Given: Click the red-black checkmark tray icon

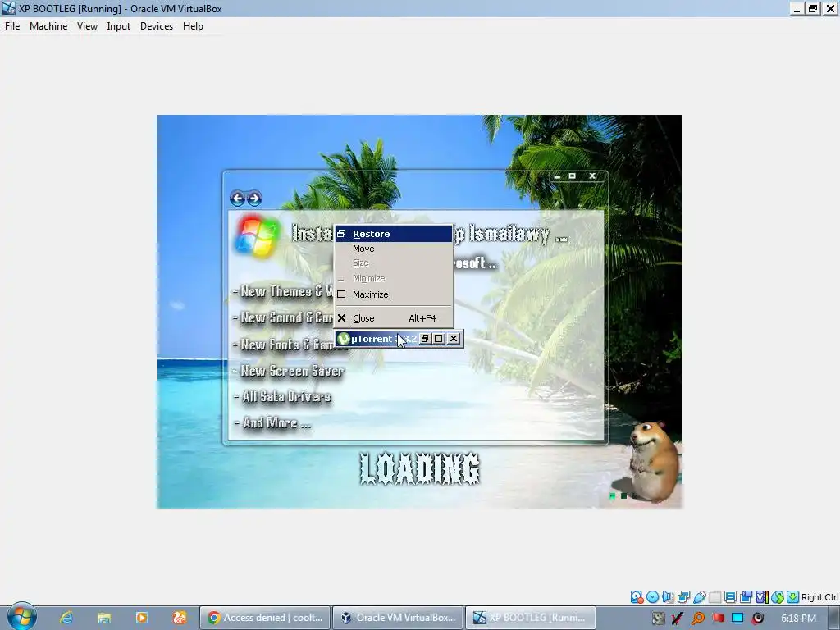Looking at the screenshot, I should [678, 619].
